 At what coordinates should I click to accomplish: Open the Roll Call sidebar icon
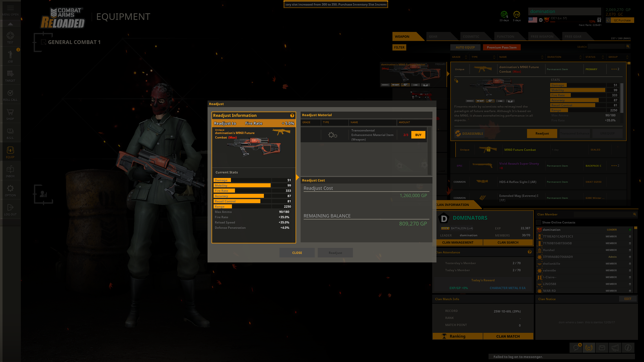[x=10, y=93]
